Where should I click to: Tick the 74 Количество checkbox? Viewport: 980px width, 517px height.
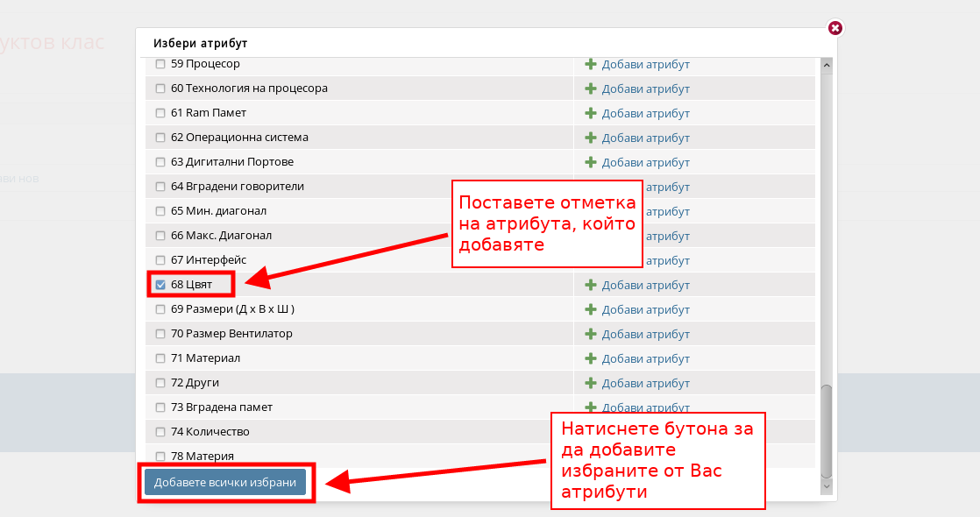[160, 432]
